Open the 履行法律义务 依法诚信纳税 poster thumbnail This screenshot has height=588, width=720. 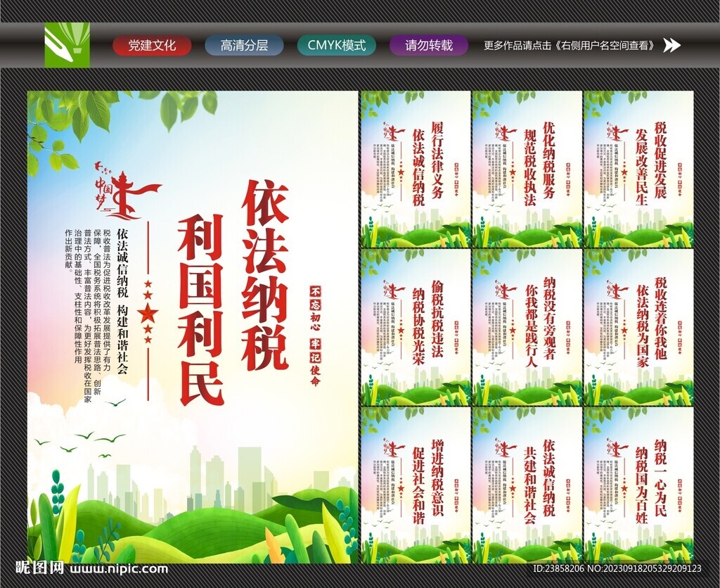416,169
